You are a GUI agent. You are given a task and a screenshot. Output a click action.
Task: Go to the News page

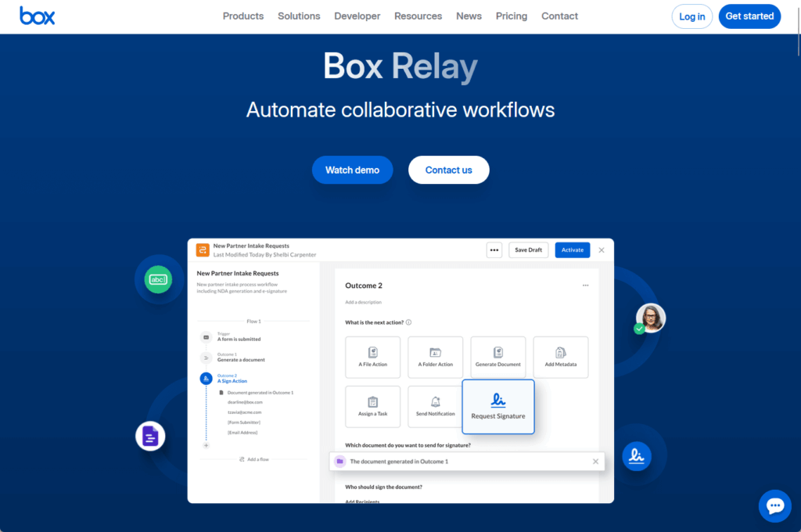point(469,16)
